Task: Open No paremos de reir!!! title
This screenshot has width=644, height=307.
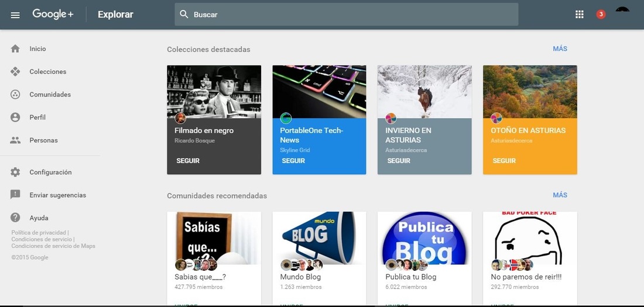Action: [526, 277]
